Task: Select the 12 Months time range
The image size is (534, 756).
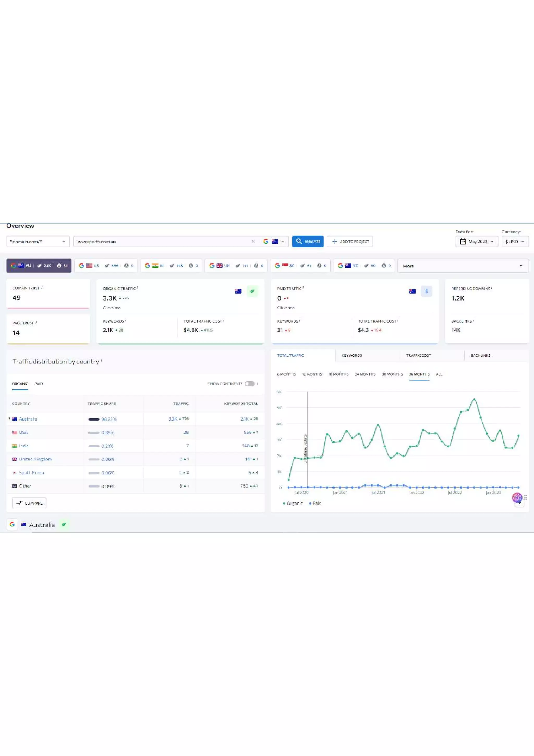Action: point(312,374)
